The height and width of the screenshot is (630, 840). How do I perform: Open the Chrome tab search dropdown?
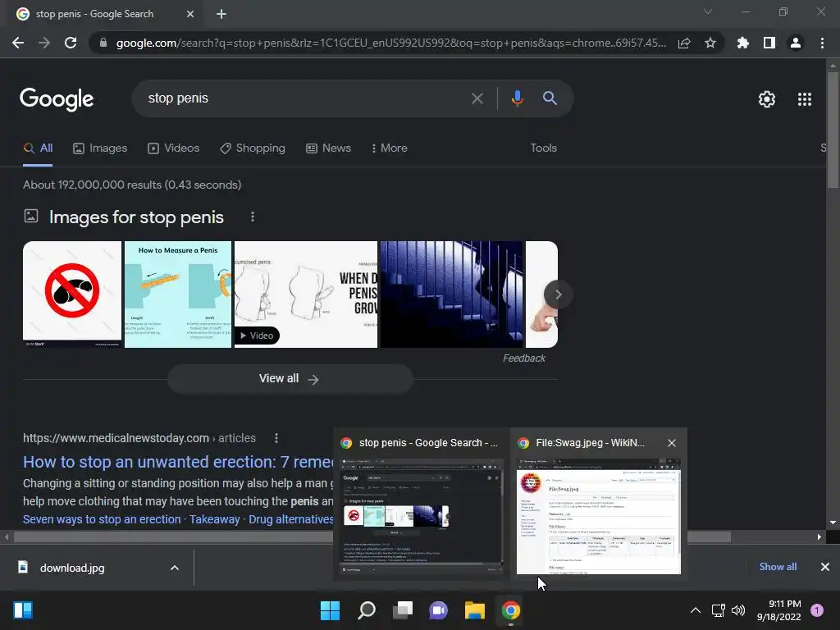[x=708, y=11]
